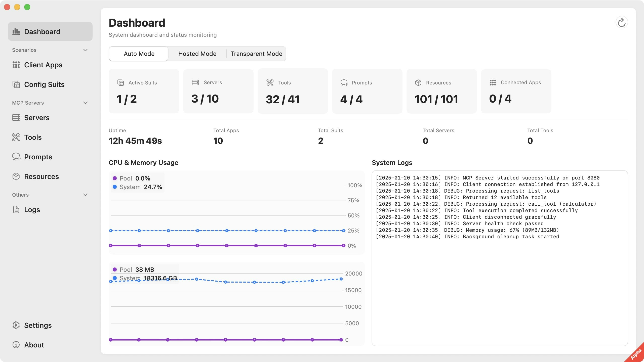The height and width of the screenshot is (362, 644).
Task: Click the Prompts 4 / 4 card
Action: (x=367, y=91)
